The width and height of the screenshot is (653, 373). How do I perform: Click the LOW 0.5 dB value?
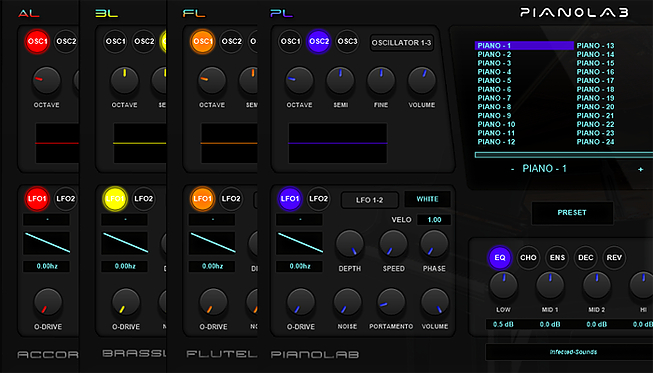(x=503, y=324)
